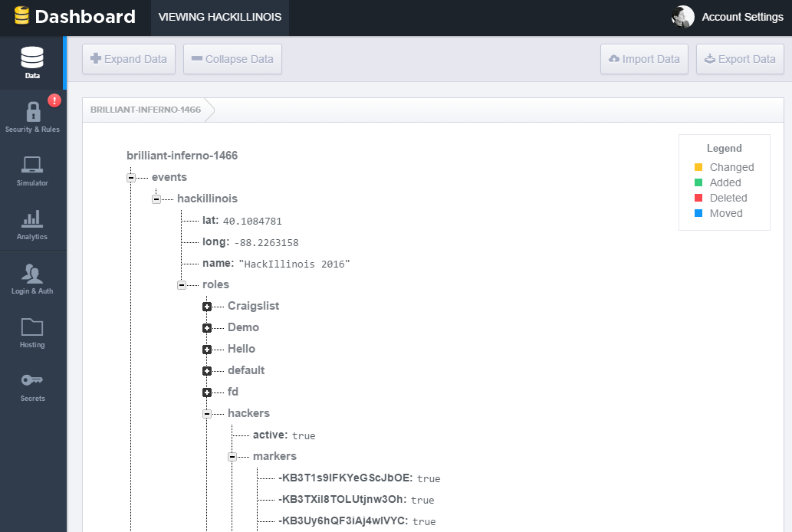Open Account Settings

coord(742,17)
